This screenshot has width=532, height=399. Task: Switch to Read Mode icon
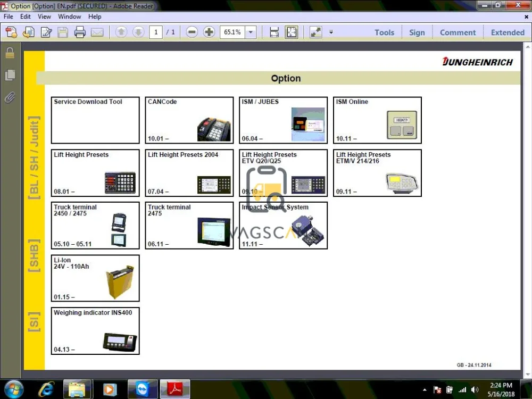pyautogui.click(x=316, y=32)
